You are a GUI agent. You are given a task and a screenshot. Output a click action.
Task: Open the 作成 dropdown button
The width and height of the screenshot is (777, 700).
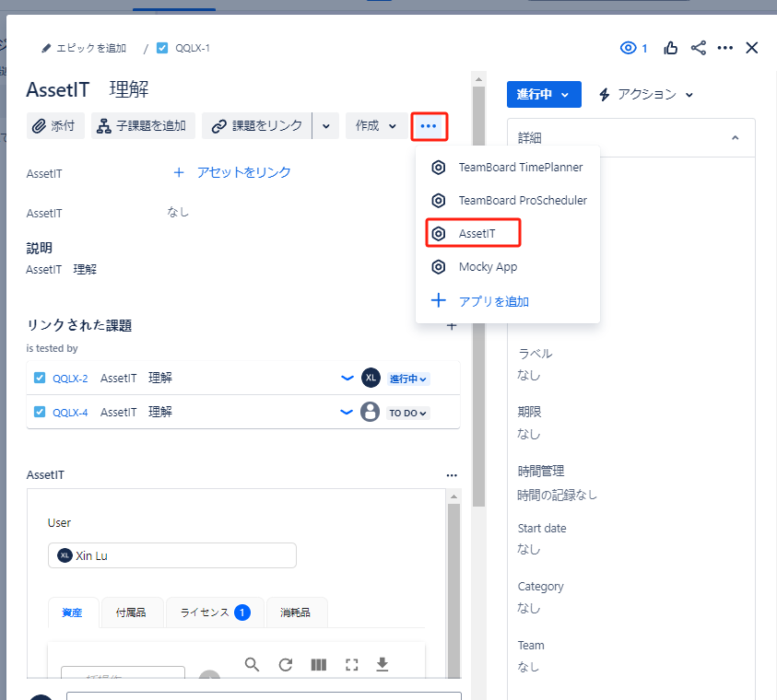tap(376, 126)
